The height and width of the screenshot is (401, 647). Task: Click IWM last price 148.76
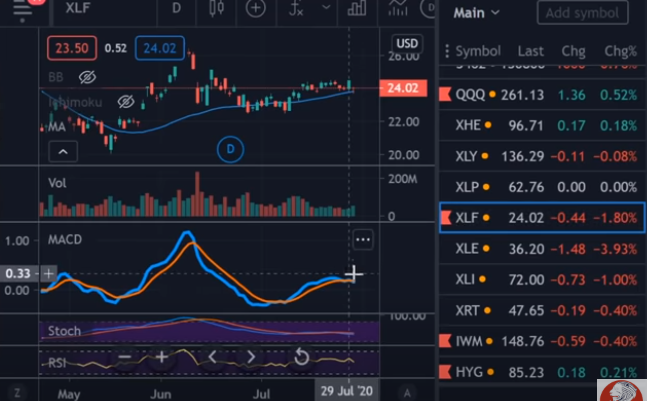(x=522, y=342)
